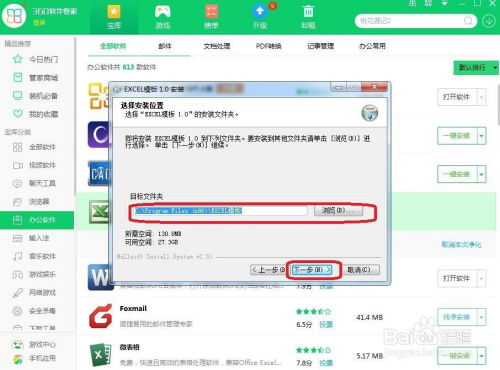Click 下一步(N) in installer dialog

[x=312, y=270]
